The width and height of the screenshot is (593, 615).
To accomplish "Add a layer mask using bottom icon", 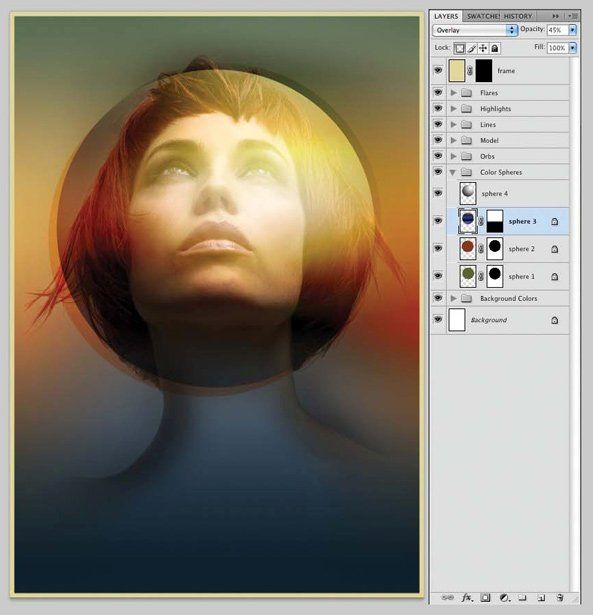I will click(486, 597).
